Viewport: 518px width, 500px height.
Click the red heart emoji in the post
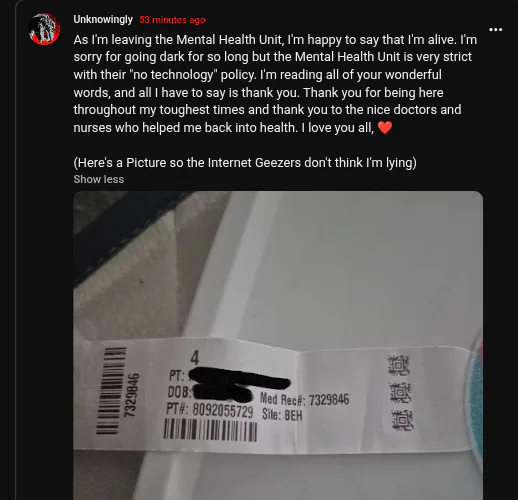[x=385, y=127]
